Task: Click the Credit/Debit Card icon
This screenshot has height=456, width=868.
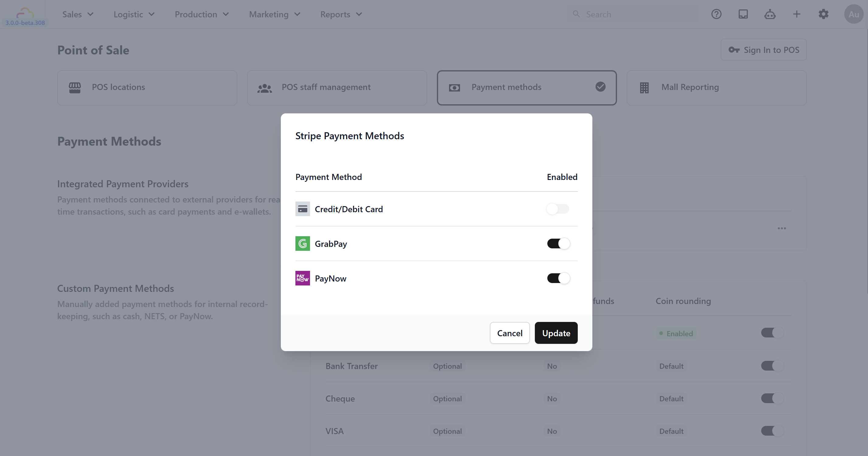Action: click(x=303, y=209)
